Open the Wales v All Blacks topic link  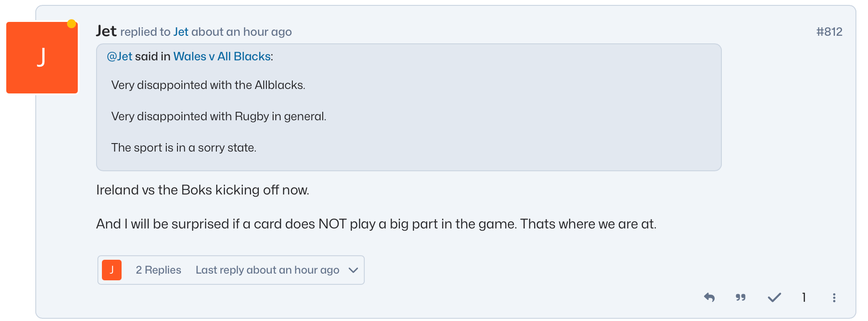pos(221,56)
